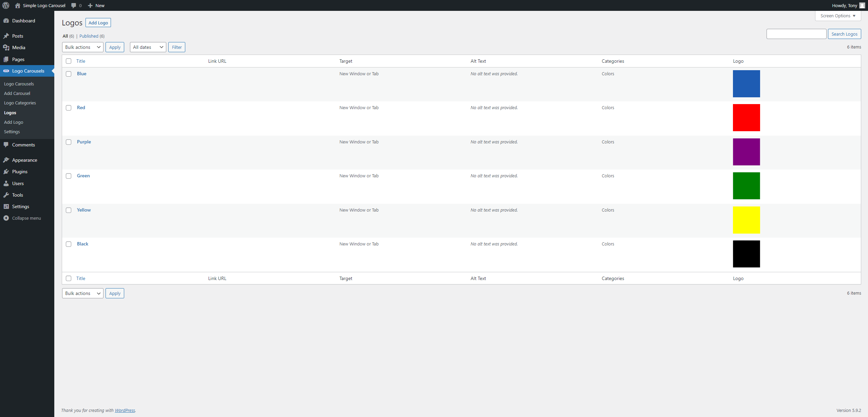Click the Appearance icon in sidebar
Viewport: 868px width, 417px height.
(x=7, y=160)
